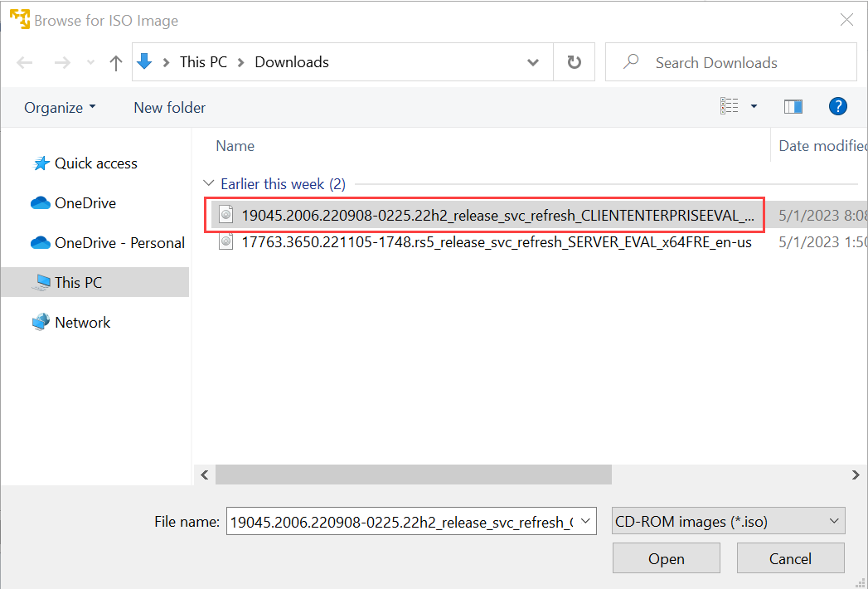
Task: Click the disc icon of the 19045 ISO
Action: 225,214
